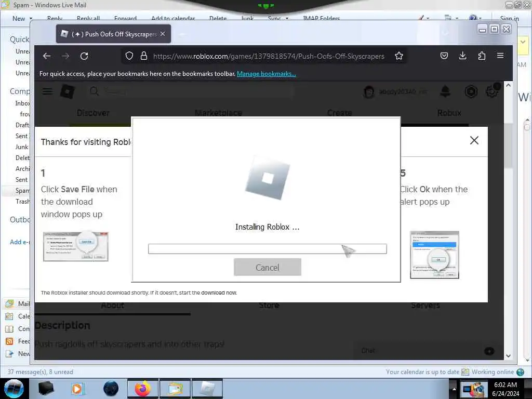Click the Firefox taskbar icon
Screen dimensions: 532x399
(x=143, y=389)
